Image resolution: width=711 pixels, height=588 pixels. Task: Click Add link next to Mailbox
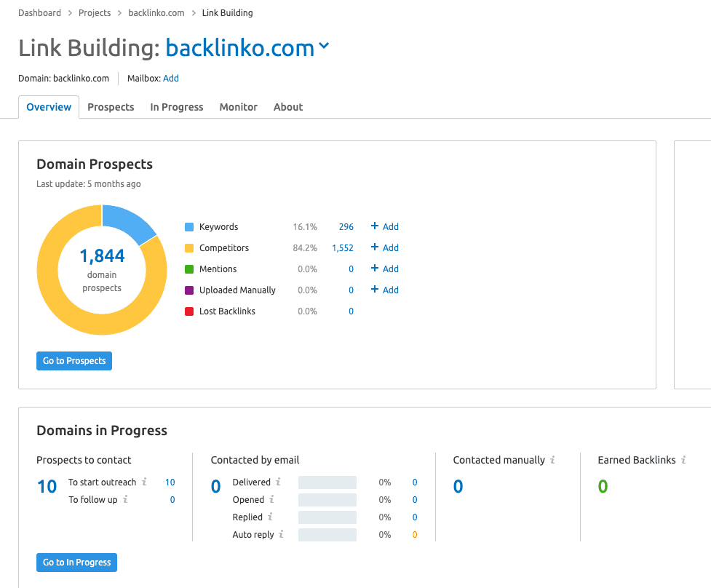click(x=171, y=79)
